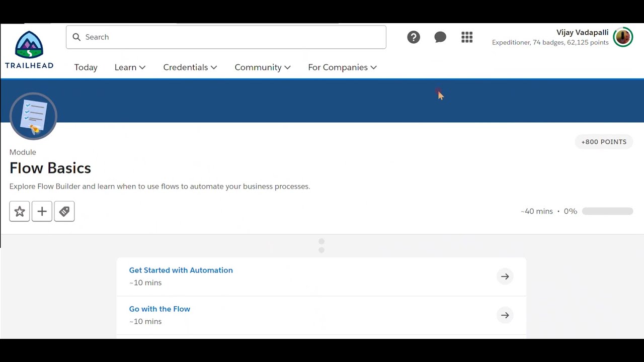Click the 'Module' label
This screenshot has width=644, height=362.
tap(23, 152)
